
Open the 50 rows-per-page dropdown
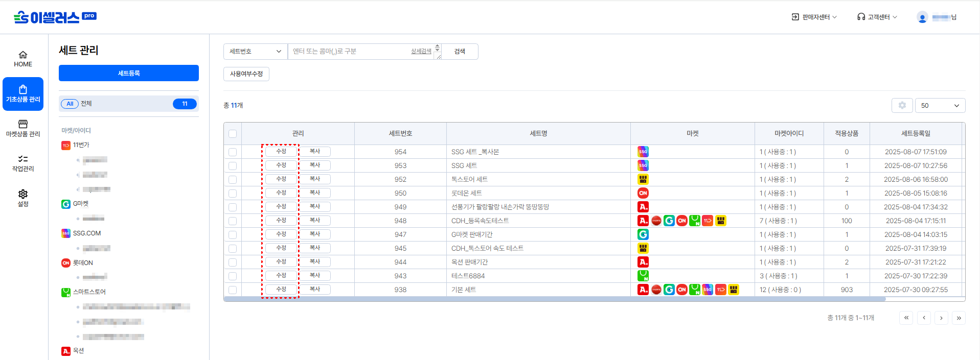coord(940,105)
